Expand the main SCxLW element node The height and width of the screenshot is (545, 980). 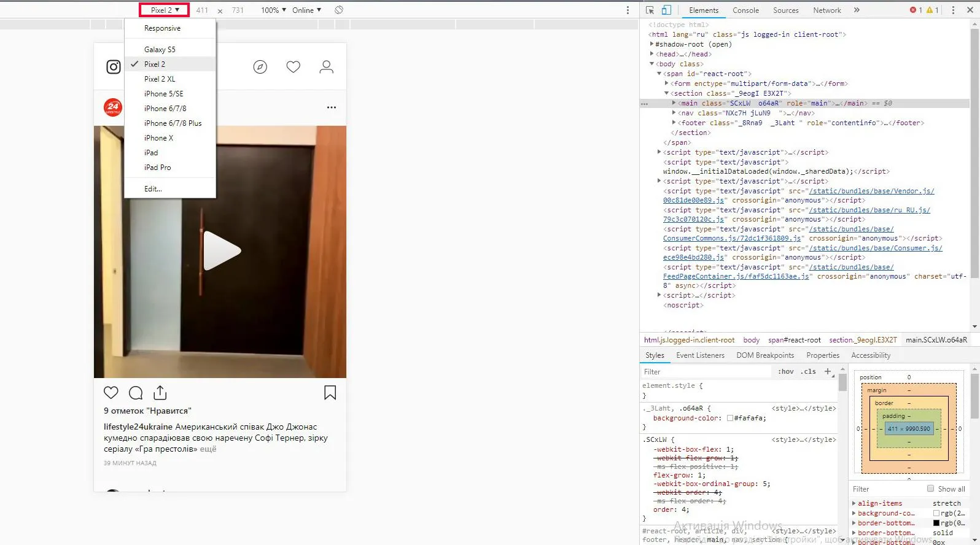674,103
